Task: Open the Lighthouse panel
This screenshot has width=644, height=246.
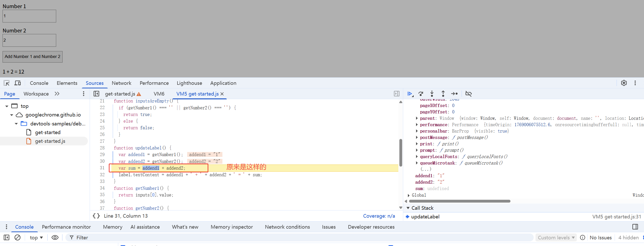Action: point(189,83)
